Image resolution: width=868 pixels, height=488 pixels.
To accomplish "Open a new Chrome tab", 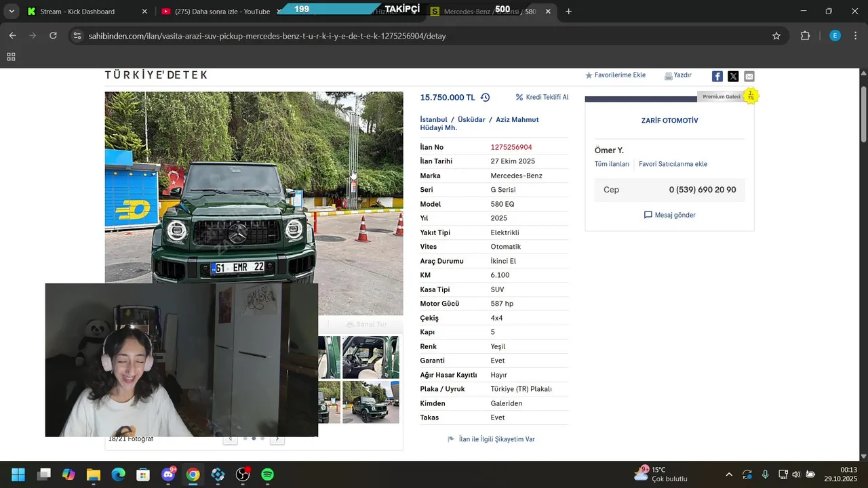I will point(568,12).
